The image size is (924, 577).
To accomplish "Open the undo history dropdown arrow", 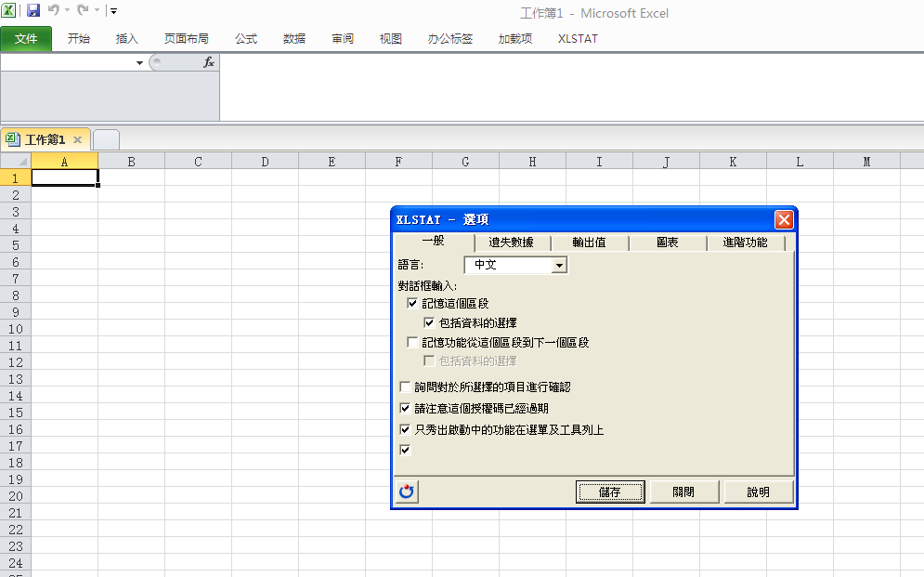I will pyautogui.click(x=67, y=10).
